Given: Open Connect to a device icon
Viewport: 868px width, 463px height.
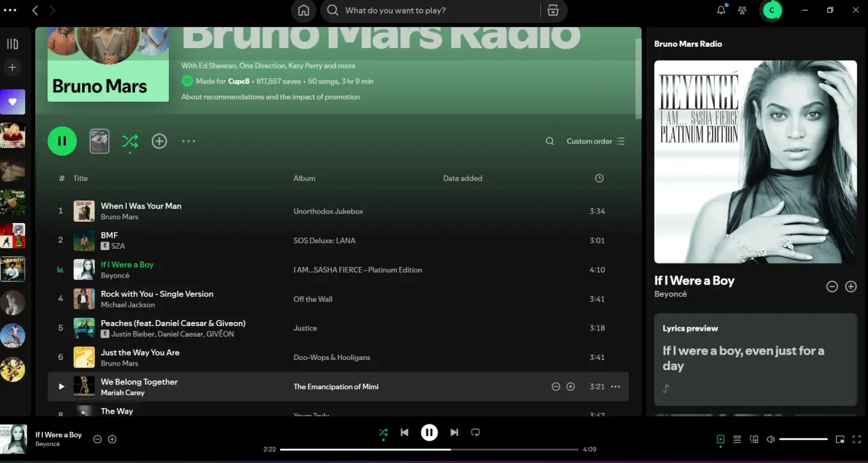Looking at the screenshot, I should tap(754, 439).
